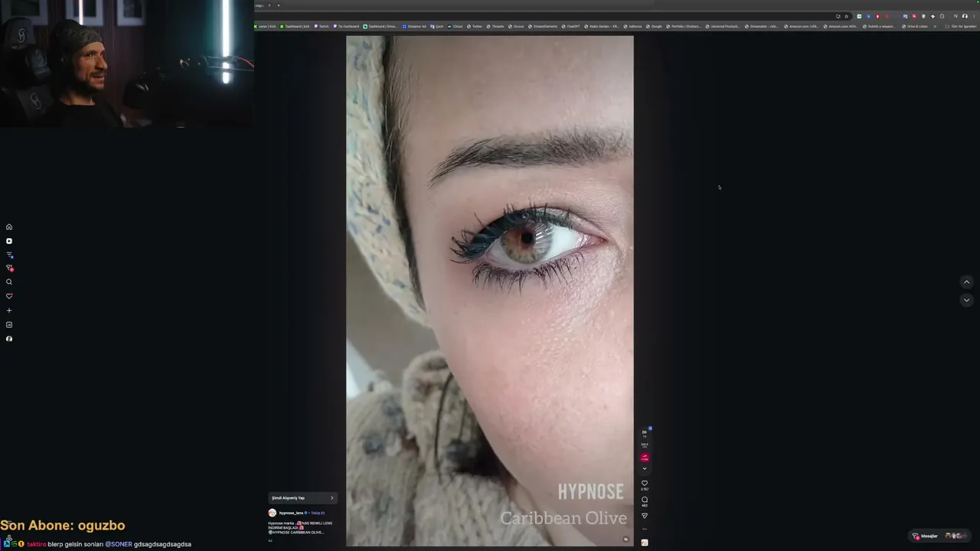Click the red circular extension button
The image size is (980, 551).
[x=645, y=457]
